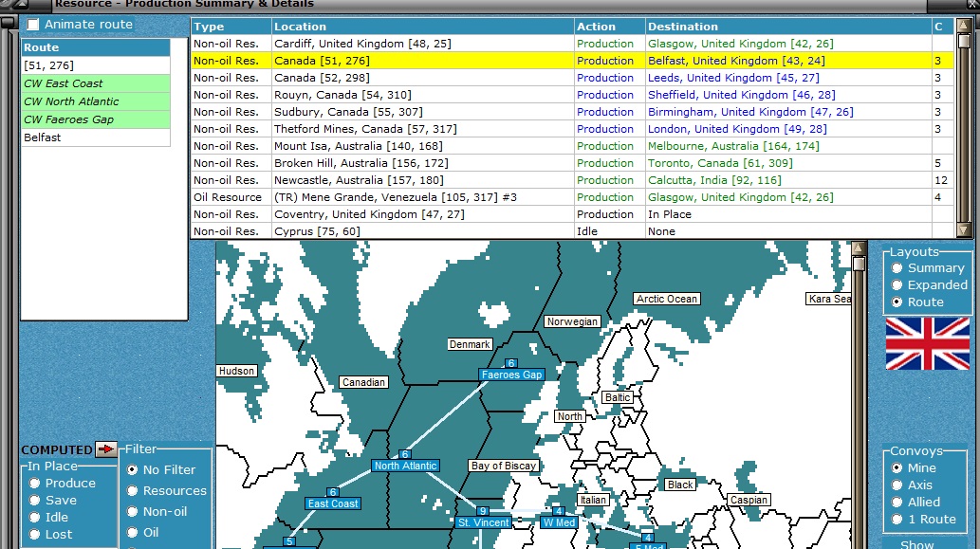Click the map vertical scrollbar thumb
The height and width of the screenshot is (549, 980).
[859, 264]
